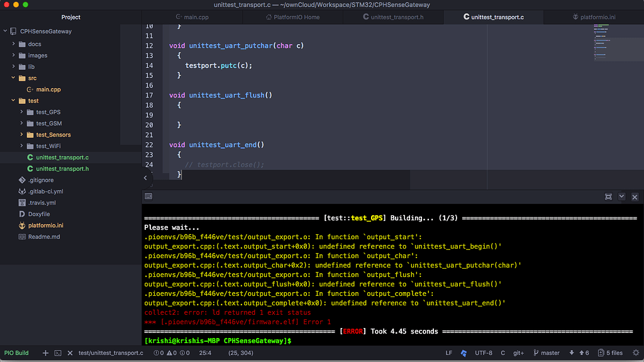The image size is (644, 362).
Task: Add a new terminal via plus icon
Action: coord(45,353)
